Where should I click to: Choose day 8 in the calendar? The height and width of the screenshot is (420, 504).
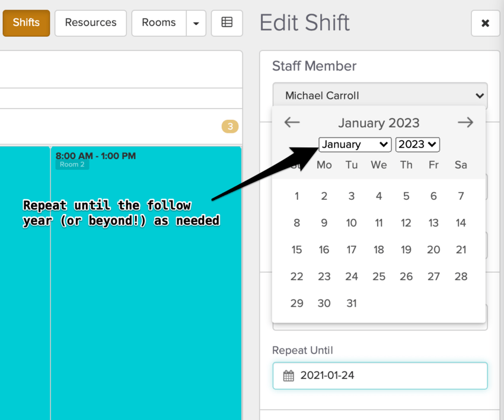click(x=296, y=222)
